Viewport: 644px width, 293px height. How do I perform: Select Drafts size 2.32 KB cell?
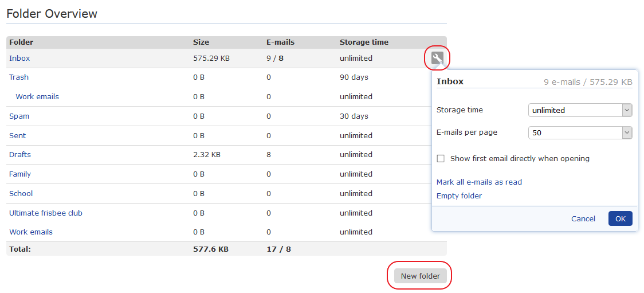pyautogui.click(x=207, y=155)
